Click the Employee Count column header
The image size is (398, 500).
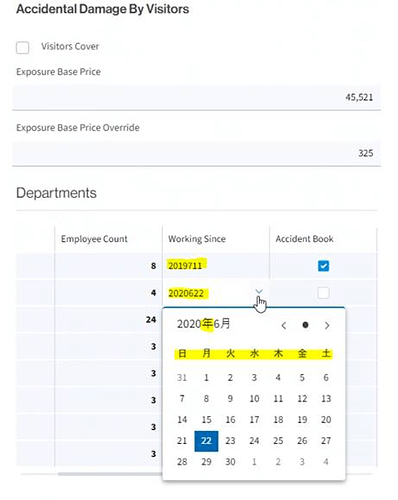coord(94,239)
